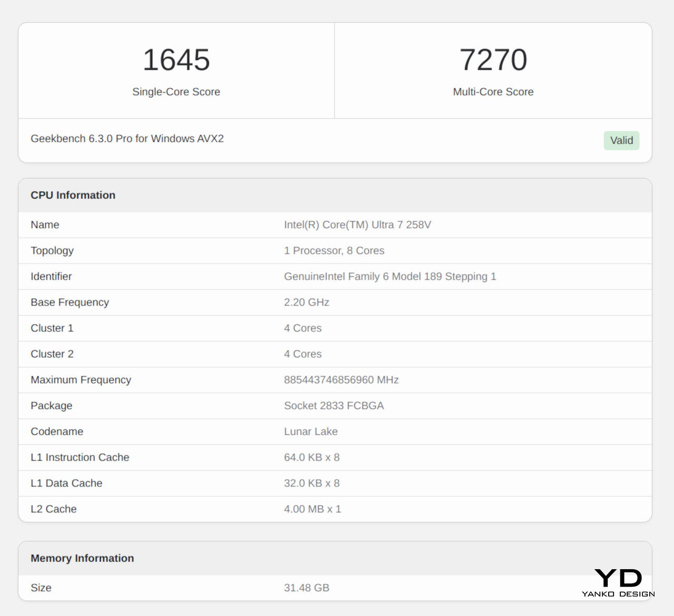Click the 2.20 GHz base frequency value
The image size is (674, 616).
pos(306,302)
